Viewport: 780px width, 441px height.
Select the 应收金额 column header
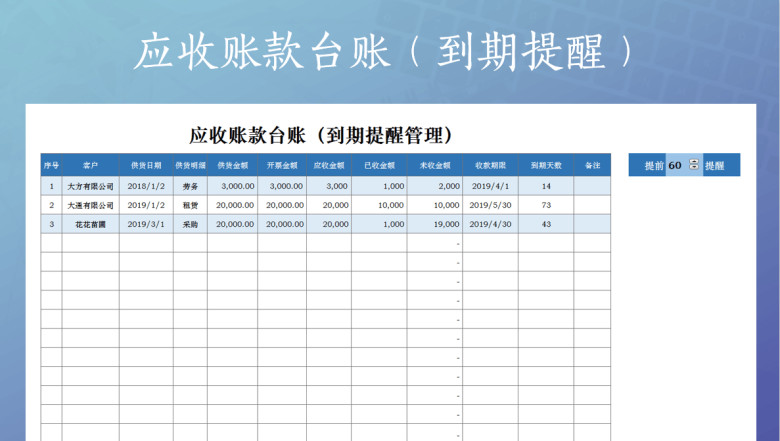coord(329,165)
